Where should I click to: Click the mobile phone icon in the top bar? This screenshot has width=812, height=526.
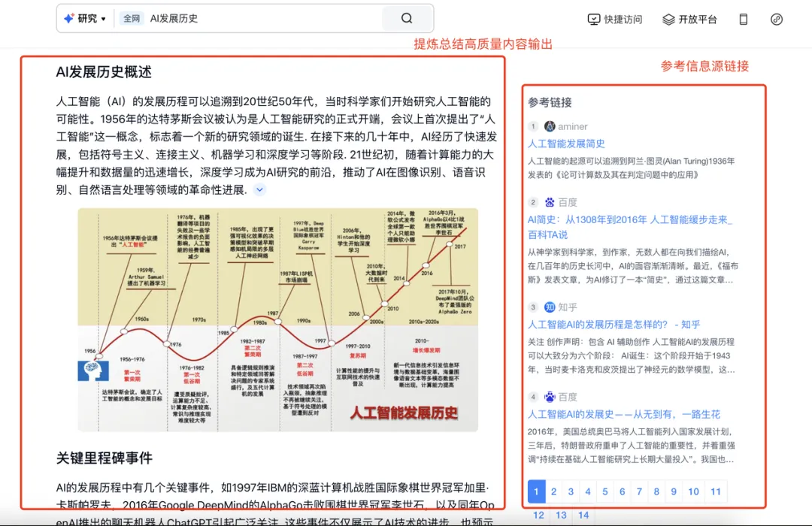tap(743, 20)
